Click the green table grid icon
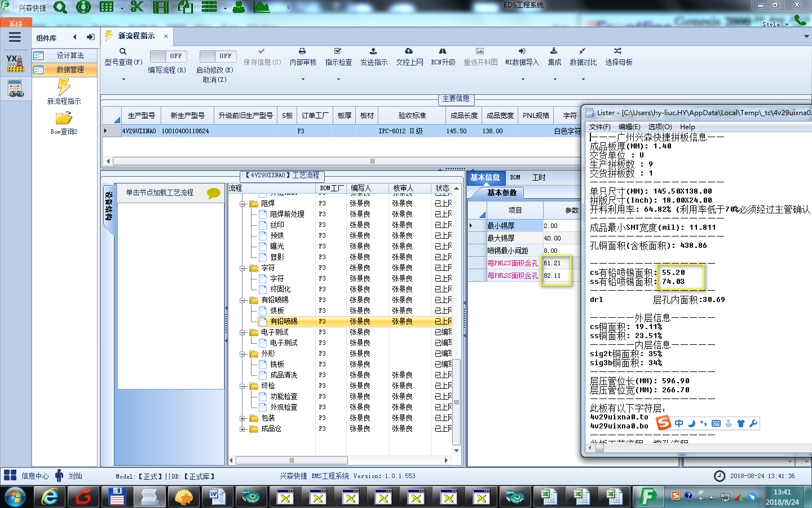The width and height of the screenshot is (812, 508). 107,7
